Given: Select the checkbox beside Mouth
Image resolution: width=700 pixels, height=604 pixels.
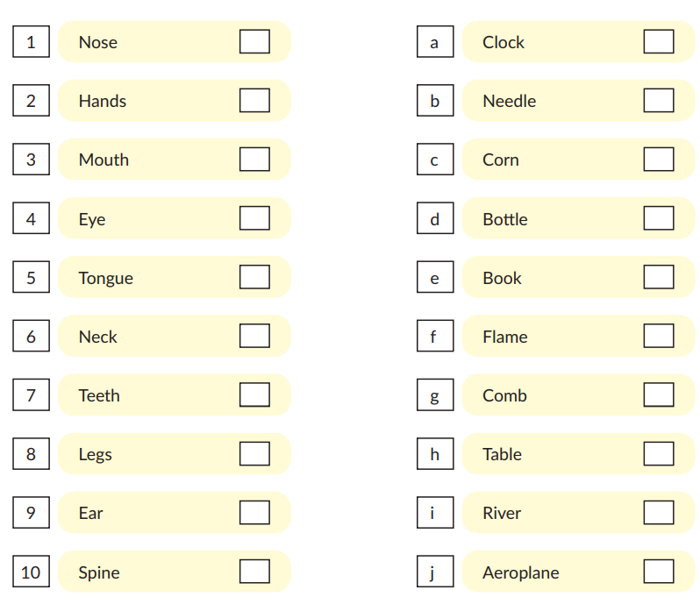Looking at the screenshot, I should click(x=254, y=160).
